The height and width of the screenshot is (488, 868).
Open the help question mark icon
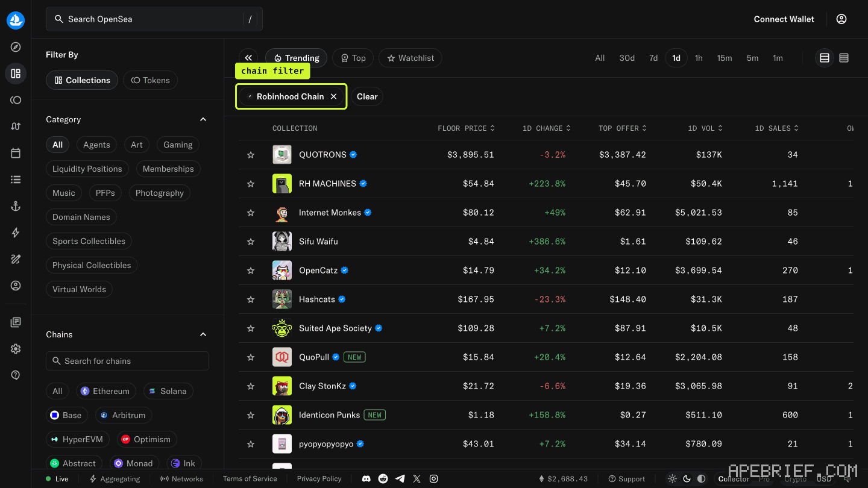coord(16,375)
